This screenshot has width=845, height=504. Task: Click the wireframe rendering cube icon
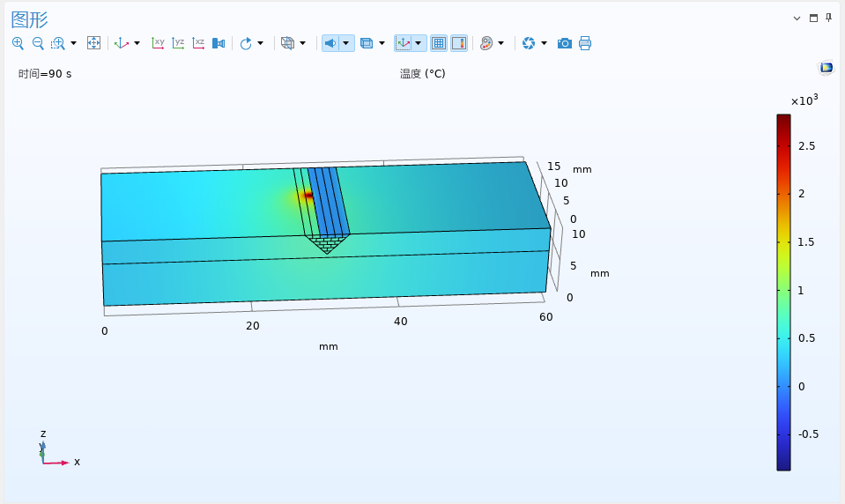(x=288, y=43)
